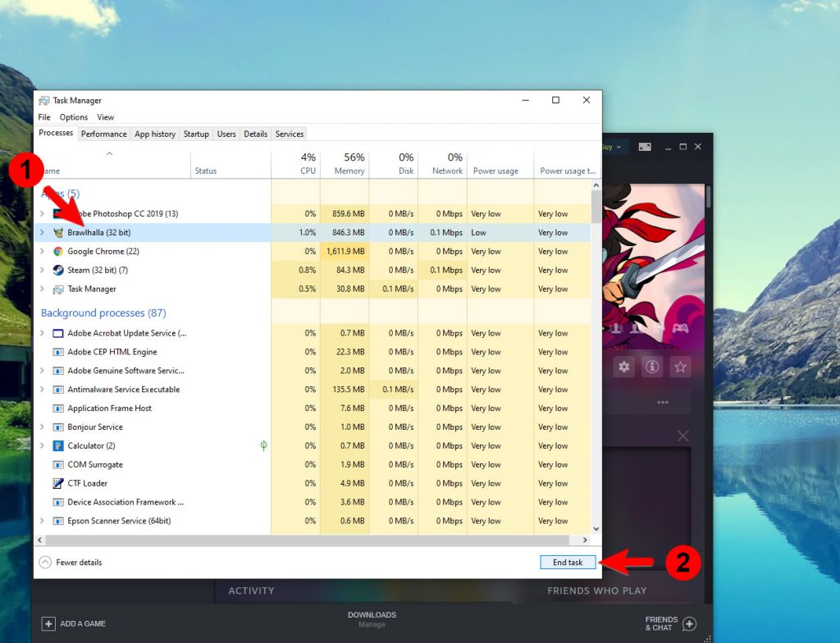
Task: Click the horizontal scrollbar right arrow
Action: (585, 540)
